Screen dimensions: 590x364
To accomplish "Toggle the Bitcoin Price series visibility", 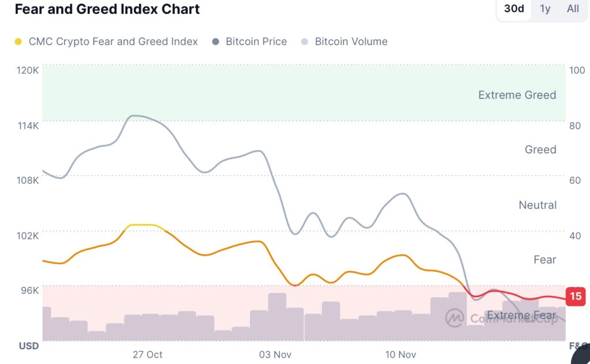I will [257, 41].
